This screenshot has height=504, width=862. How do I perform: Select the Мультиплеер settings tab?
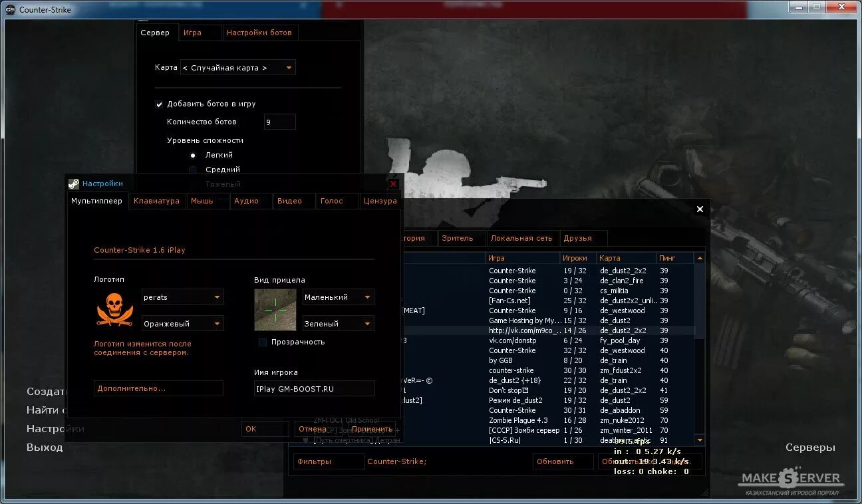97,201
